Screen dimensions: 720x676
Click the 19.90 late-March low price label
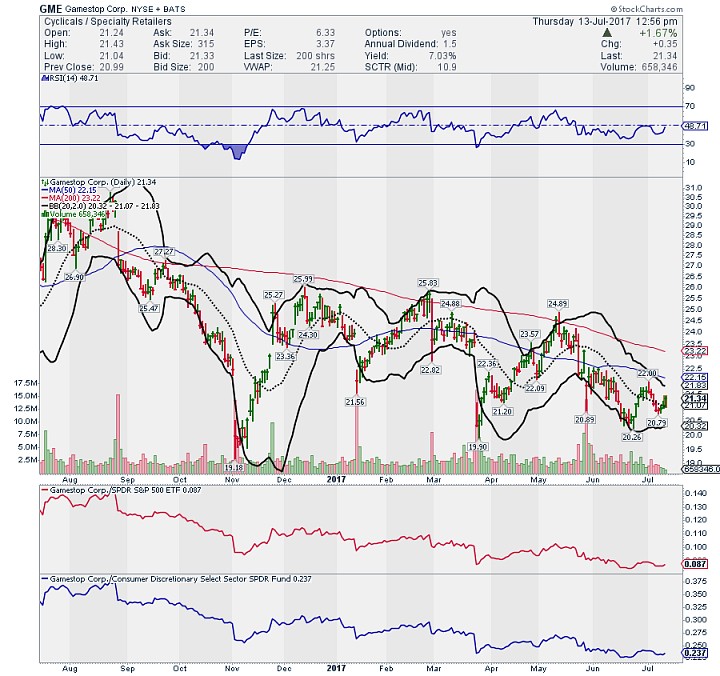coord(478,446)
